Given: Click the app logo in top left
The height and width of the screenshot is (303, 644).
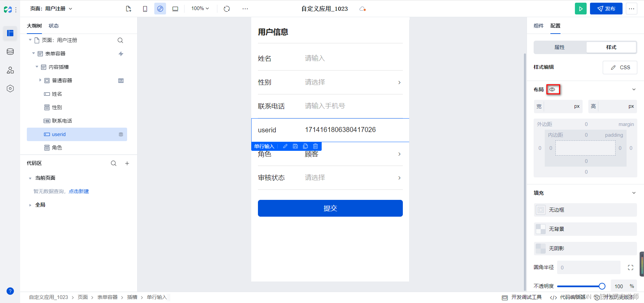Looking at the screenshot, I should click(8, 9).
